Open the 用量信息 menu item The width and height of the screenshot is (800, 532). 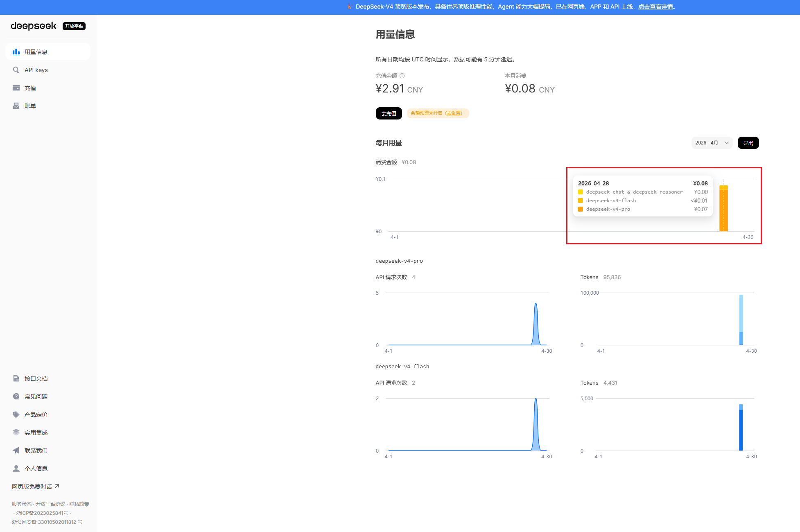click(48, 52)
